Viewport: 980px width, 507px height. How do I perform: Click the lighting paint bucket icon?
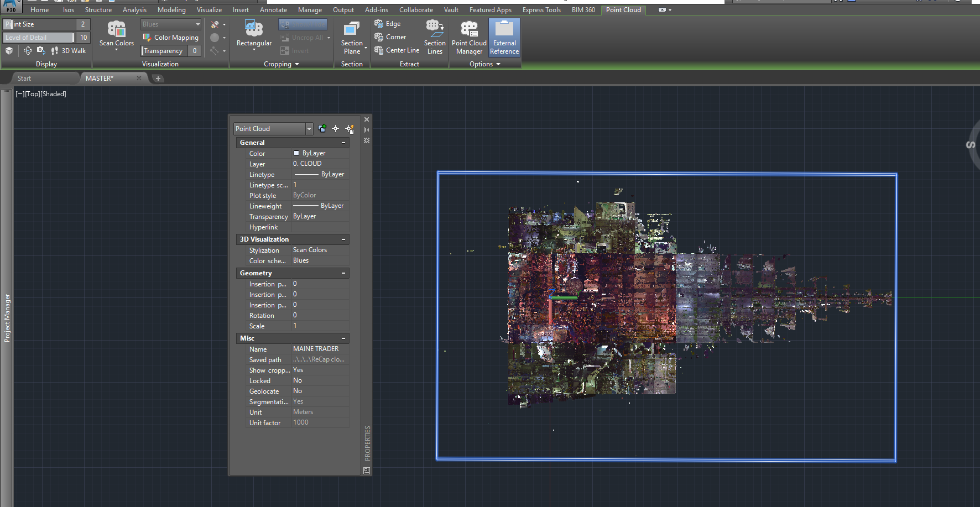[215, 24]
